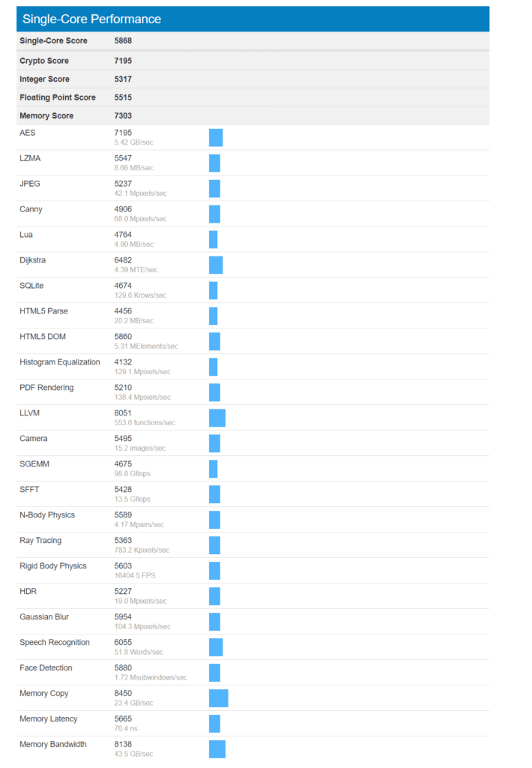Select the Dijkstra score bar
This screenshot has width=532, height=768.
pos(216,265)
